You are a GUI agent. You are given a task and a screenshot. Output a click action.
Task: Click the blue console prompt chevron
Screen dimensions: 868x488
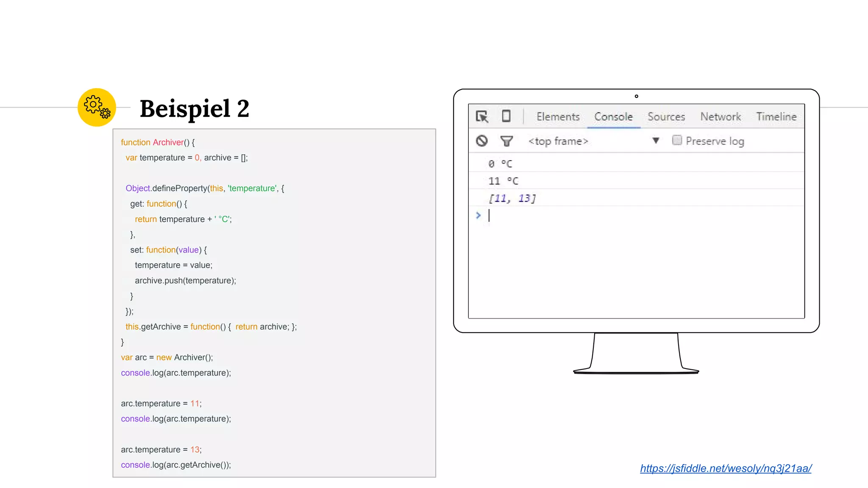(479, 215)
